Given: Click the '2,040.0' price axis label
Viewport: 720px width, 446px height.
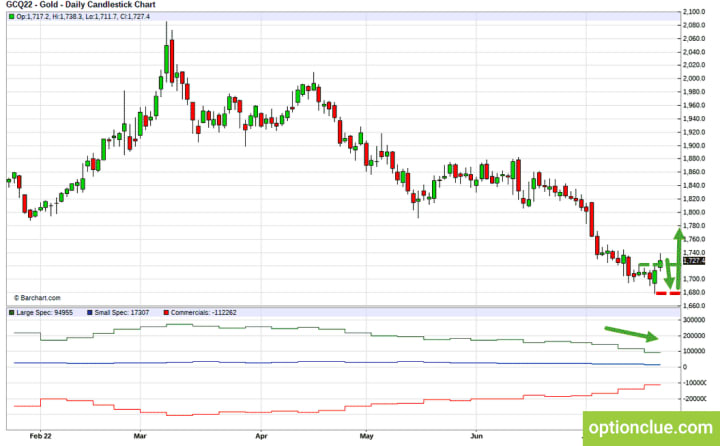Looking at the screenshot, I should coord(694,52).
